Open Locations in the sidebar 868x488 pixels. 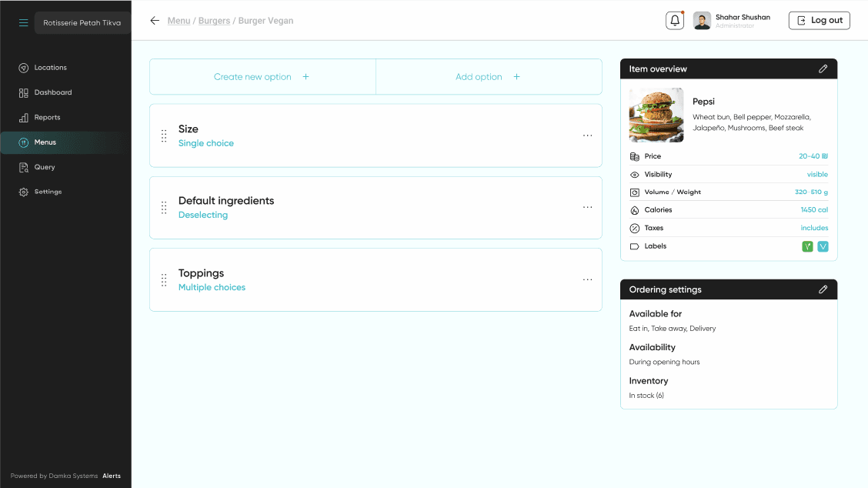[x=50, y=68]
